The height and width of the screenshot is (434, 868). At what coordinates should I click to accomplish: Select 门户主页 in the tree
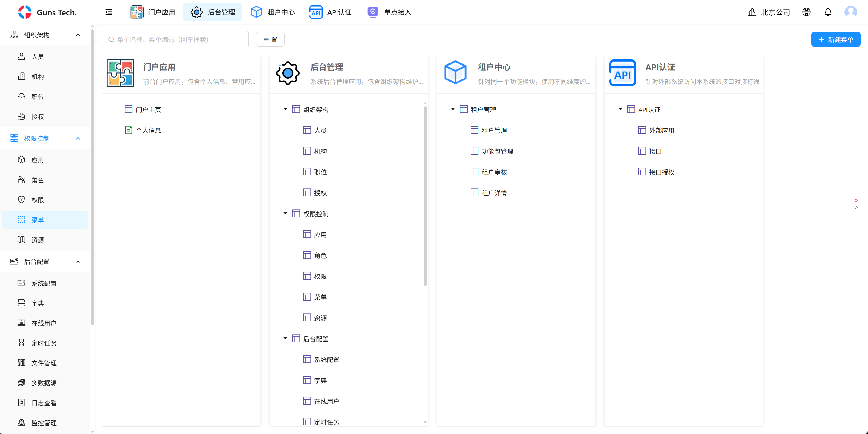(148, 110)
